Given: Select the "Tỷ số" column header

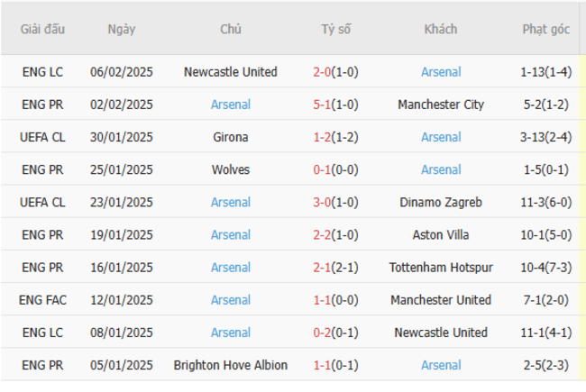Looking at the screenshot, I should 335,29.
